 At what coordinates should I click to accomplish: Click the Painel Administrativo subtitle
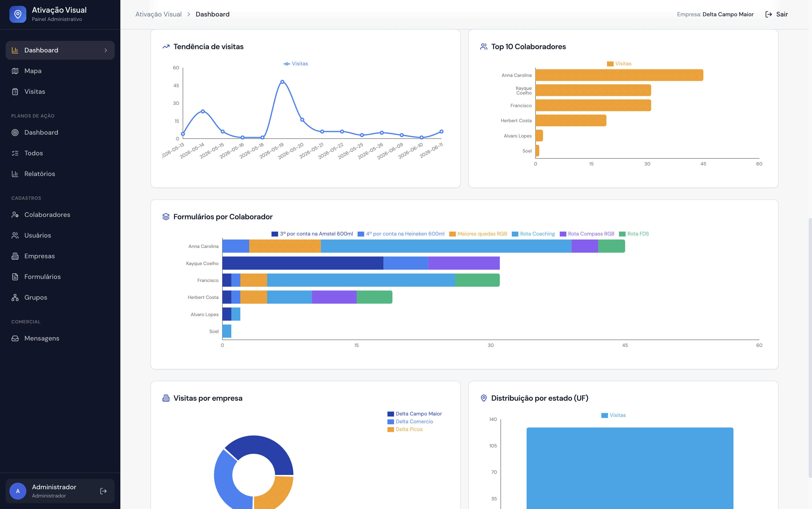57,19
